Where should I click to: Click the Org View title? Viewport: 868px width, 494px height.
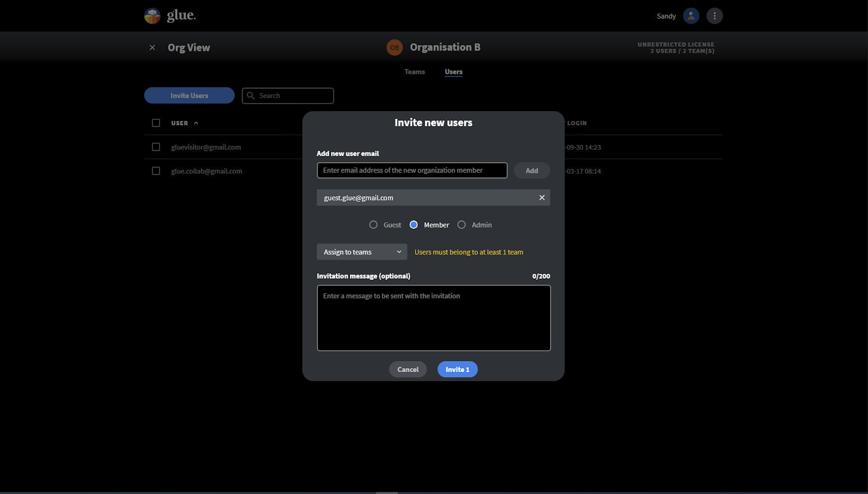[189, 48]
